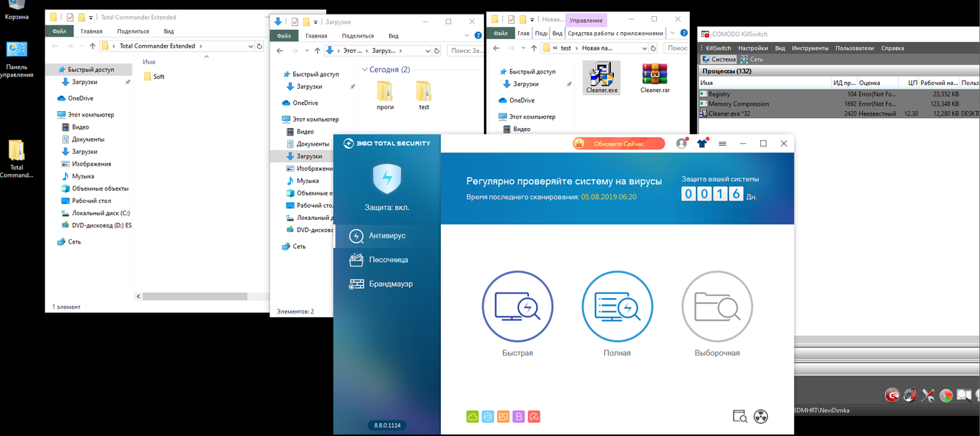Image resolution: width=980 pixels, height=436 pixels.
Task: Open Средства работы с приложениями tab
Action: click(615, 34)
